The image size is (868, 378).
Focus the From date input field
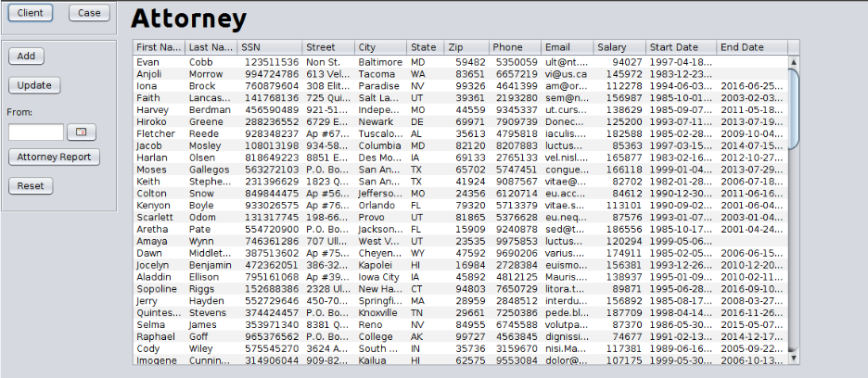(x=36, y=132)
